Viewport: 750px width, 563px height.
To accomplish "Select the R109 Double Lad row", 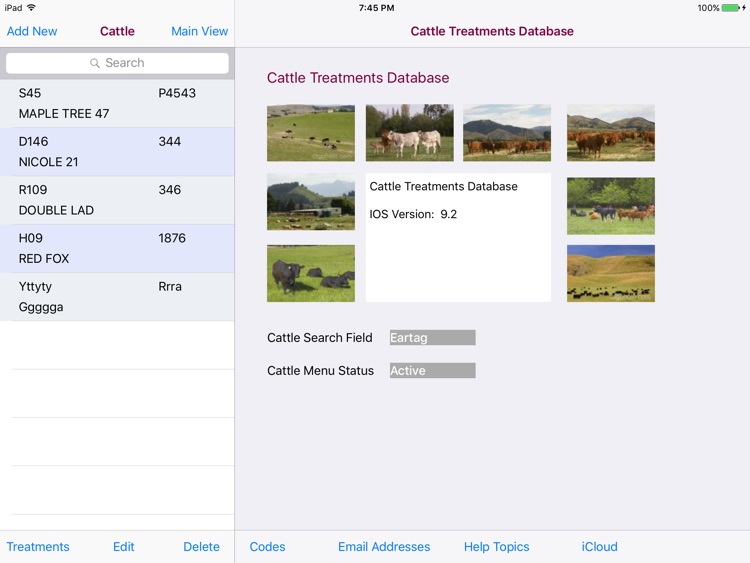I will [x=117, y=200].
